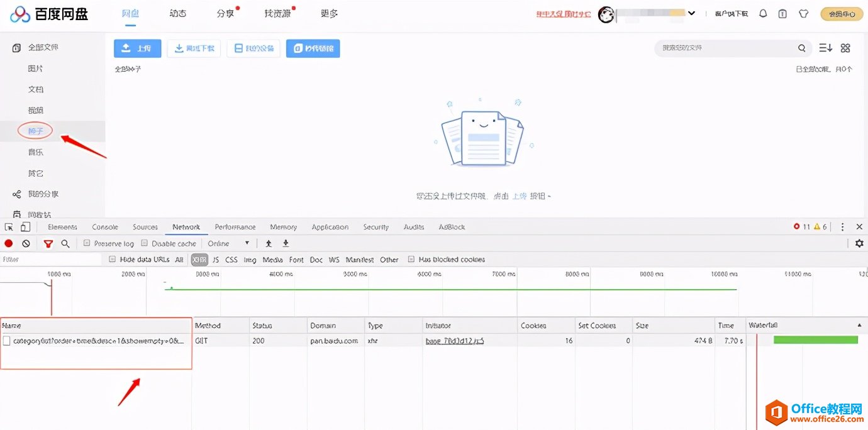The height and width of the screenshot is (430, 868).
Task: Check the Hide data URLs checkbox
Action: coord(113,260)
